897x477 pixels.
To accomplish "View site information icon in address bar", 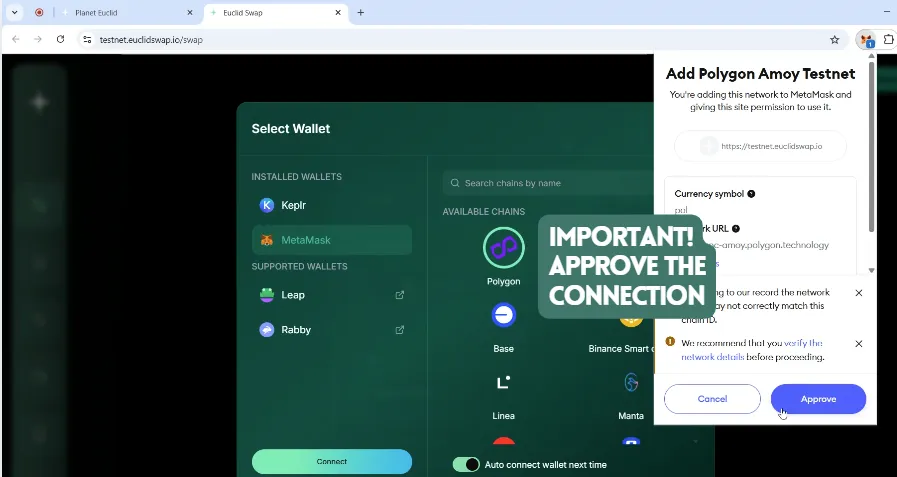I will (87, 39).
